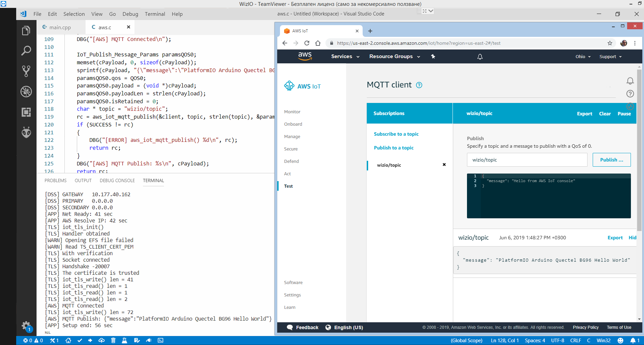
Task: Click the 'Subscribe to a topic' link
Action: click(x=396, y=134)
